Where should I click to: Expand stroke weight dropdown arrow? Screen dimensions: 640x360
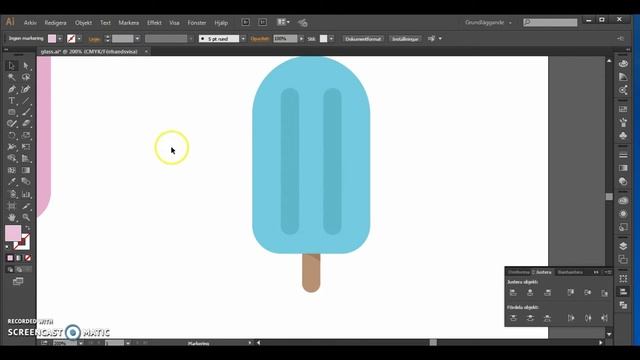(137, 39)
